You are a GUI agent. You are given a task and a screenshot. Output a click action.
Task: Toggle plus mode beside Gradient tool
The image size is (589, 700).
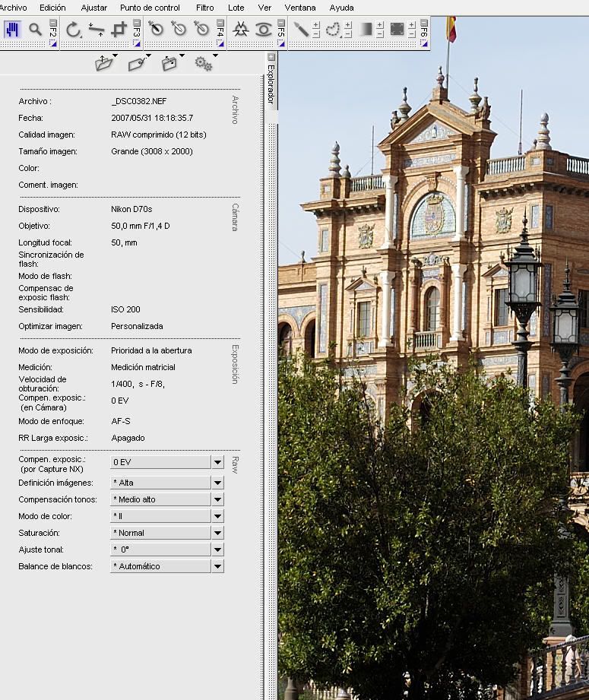click(x=379, y=25)
